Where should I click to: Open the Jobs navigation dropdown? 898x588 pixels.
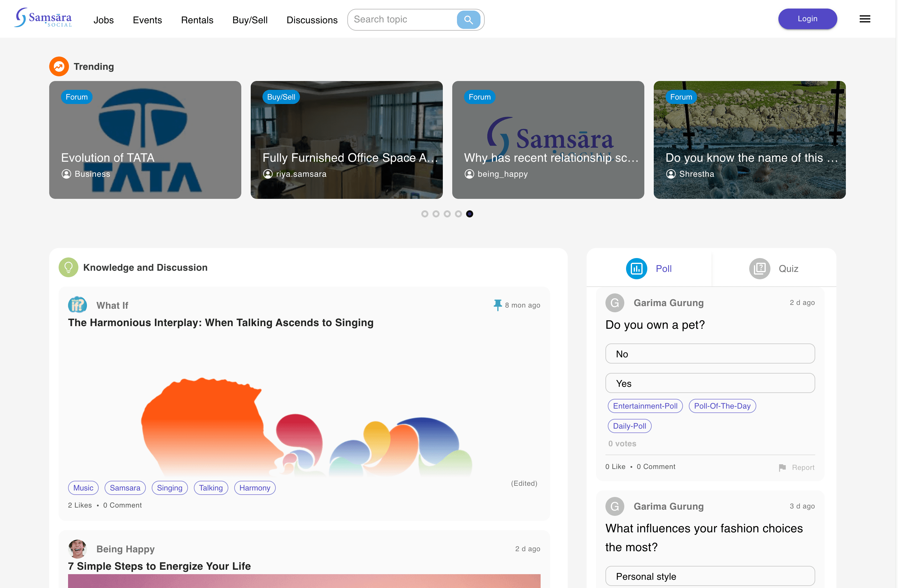click(103, 20)
